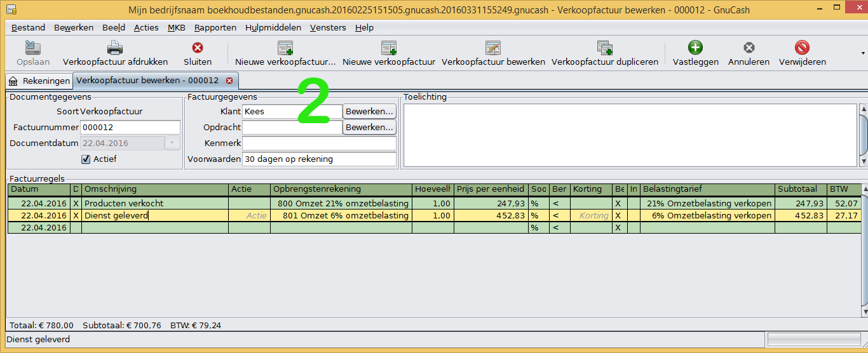Close the Verkoopfactuur bewerken - 000012 tab
The width and height of the screenshot is (868, 353).
[229, 81]
